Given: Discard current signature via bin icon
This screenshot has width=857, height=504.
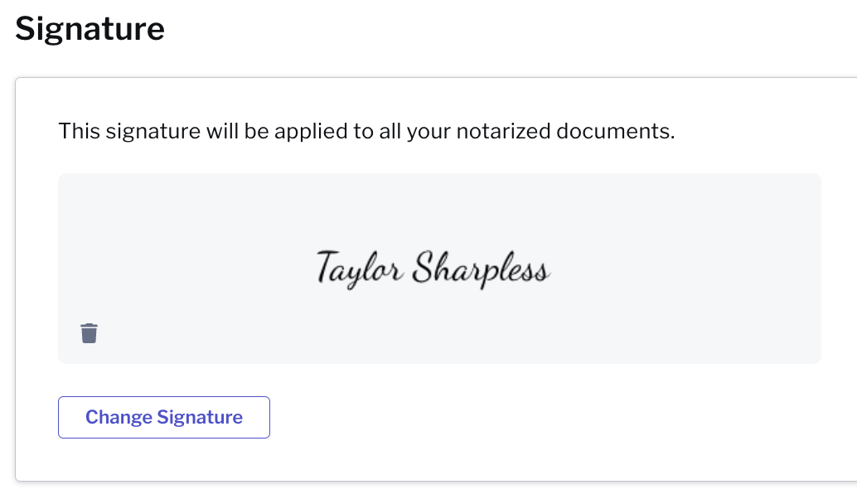Looking at the screenshot, I should [89, 333].
